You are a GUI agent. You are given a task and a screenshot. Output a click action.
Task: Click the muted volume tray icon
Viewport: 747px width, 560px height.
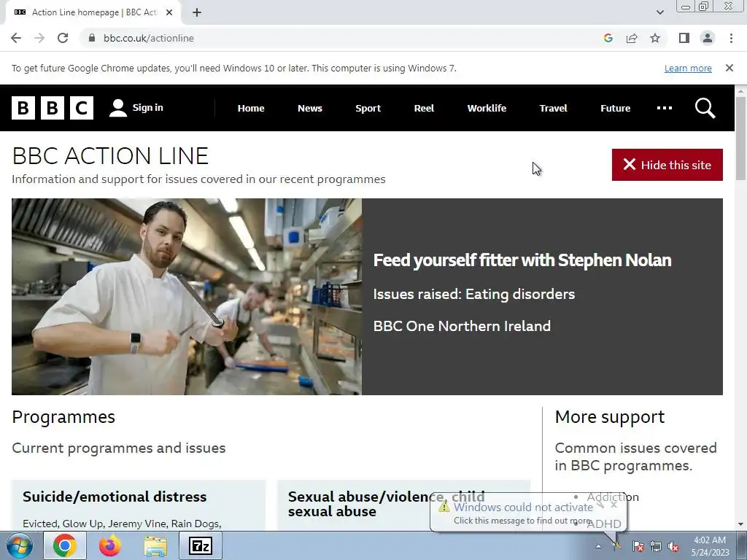click(x=673, y=546)
